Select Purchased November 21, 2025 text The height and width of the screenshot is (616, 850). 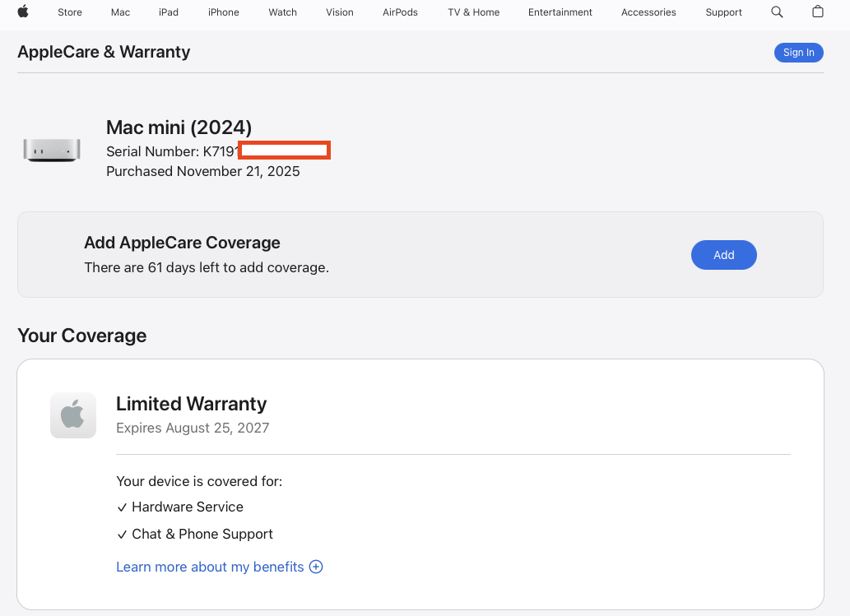pyautogui.click(x=202, y=171)
